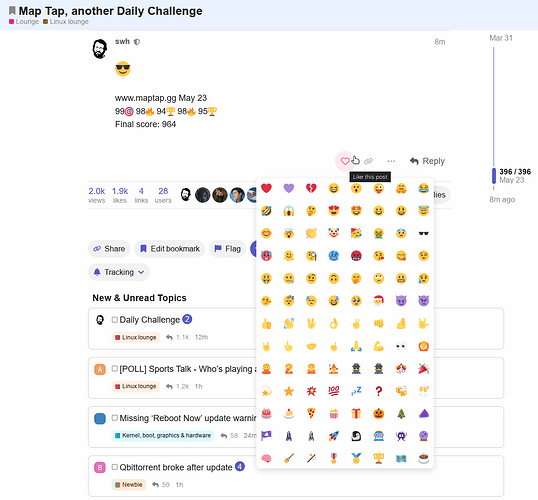Open the Lounge category in topic header

pyautogui.click(x=24, y=22)
